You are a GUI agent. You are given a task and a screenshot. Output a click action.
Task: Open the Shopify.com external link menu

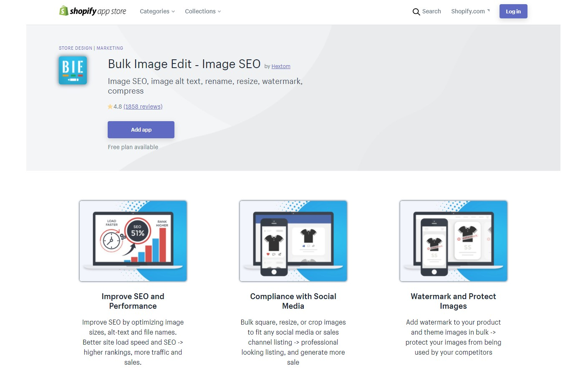(470, 11)
